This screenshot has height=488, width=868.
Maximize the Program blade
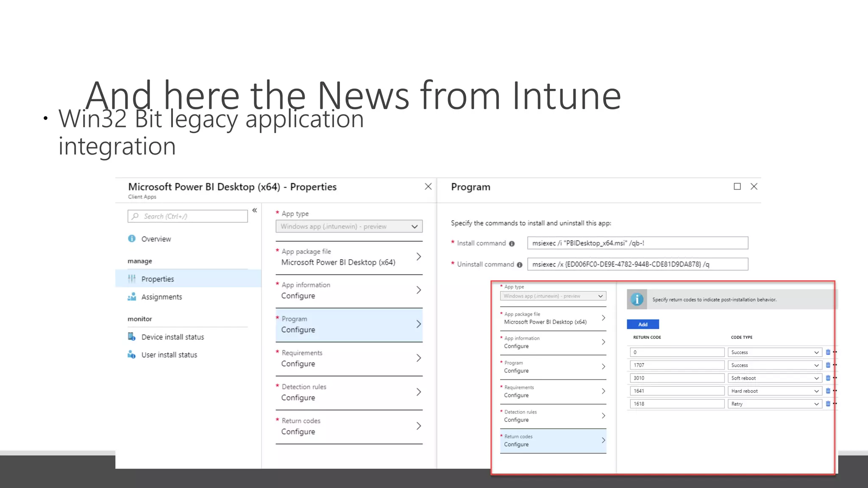coord(737,186)
